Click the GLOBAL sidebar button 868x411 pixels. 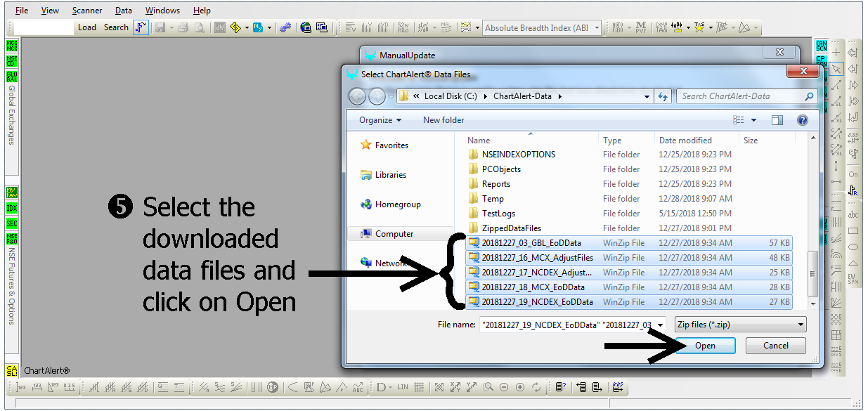point(12,77)
